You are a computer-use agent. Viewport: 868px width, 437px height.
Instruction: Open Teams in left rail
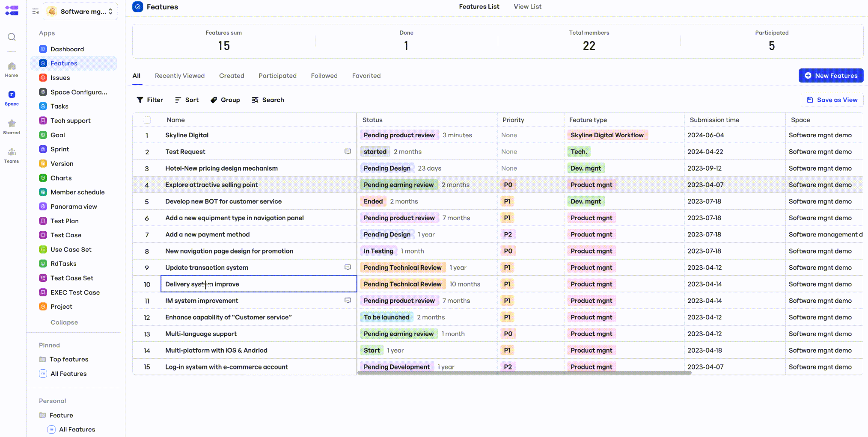point(12,155)
